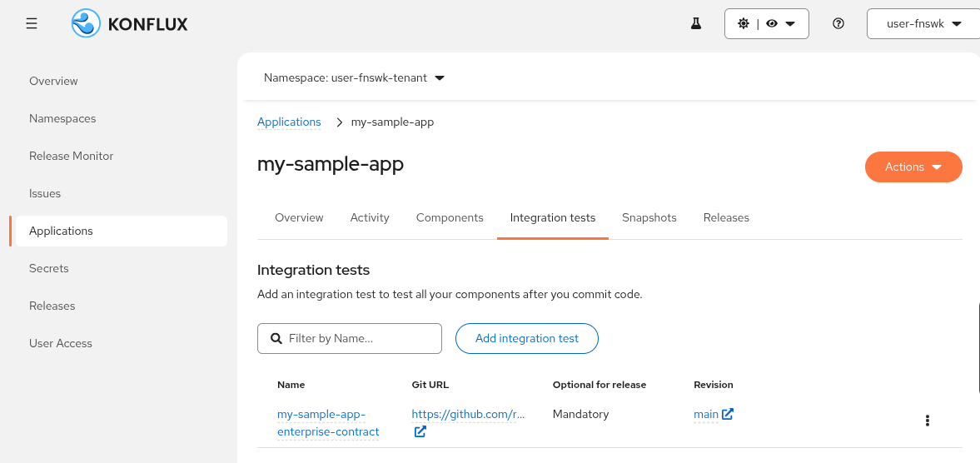Click the Integration tests section heading

(314, 271)
